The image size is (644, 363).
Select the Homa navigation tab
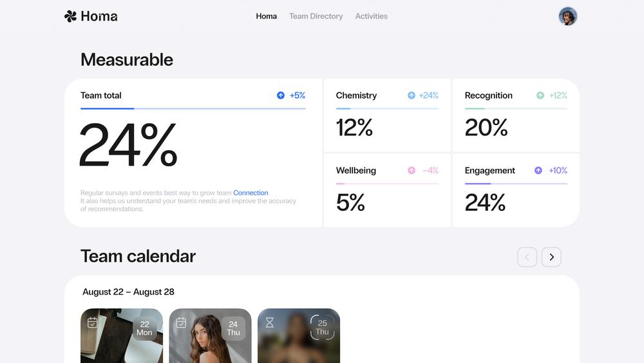pyautogui.click(x=266, y=16)
